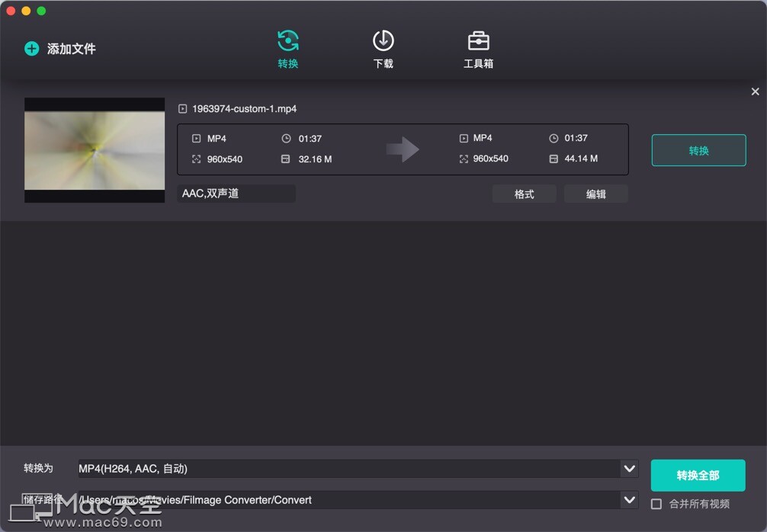Click the 编辑 edit button
This screenshot has width=767, height=532.
(595, 194)
